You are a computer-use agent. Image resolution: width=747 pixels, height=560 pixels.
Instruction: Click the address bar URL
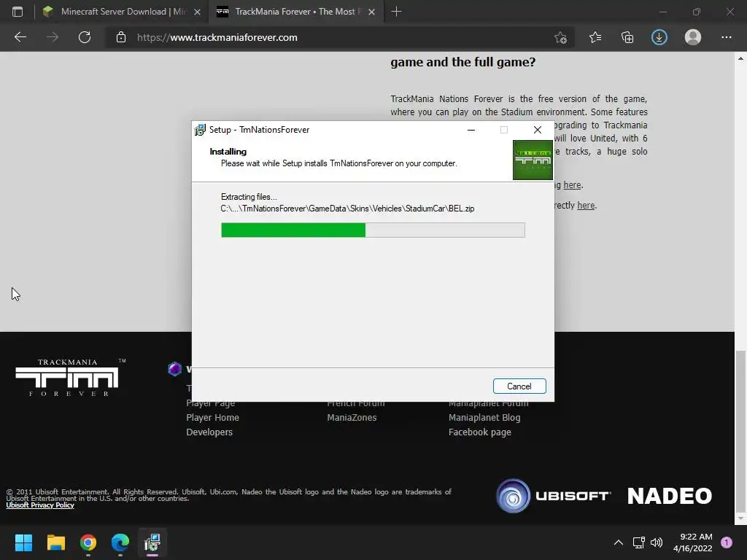click(x=217, y=37)
